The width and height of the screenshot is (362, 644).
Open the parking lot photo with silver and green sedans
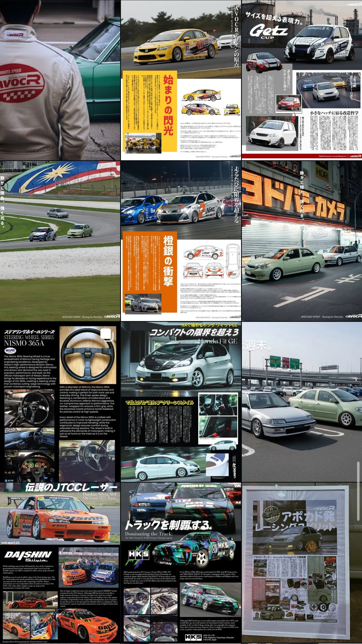pyautogui.click(x=302, y=402)
